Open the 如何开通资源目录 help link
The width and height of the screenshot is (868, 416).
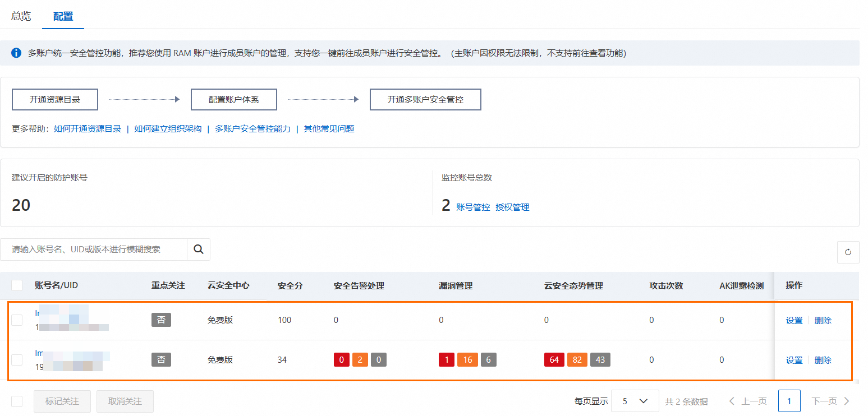[x=88, y=129]
